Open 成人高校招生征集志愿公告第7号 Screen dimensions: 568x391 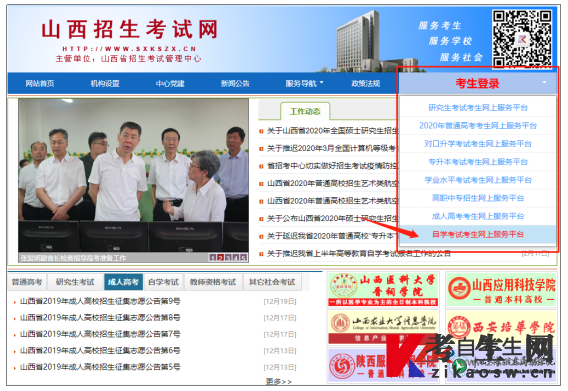[x=100, y=334]
